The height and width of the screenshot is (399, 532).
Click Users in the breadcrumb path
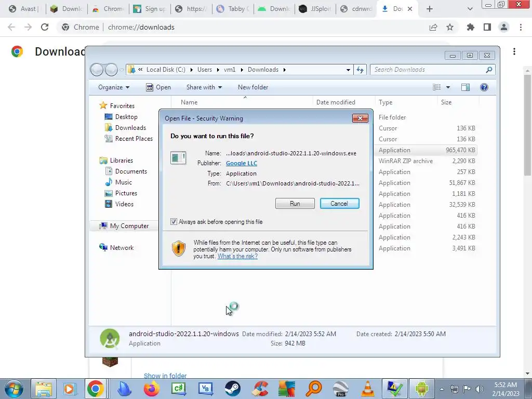pyautogui.click(x=205, y=70)
